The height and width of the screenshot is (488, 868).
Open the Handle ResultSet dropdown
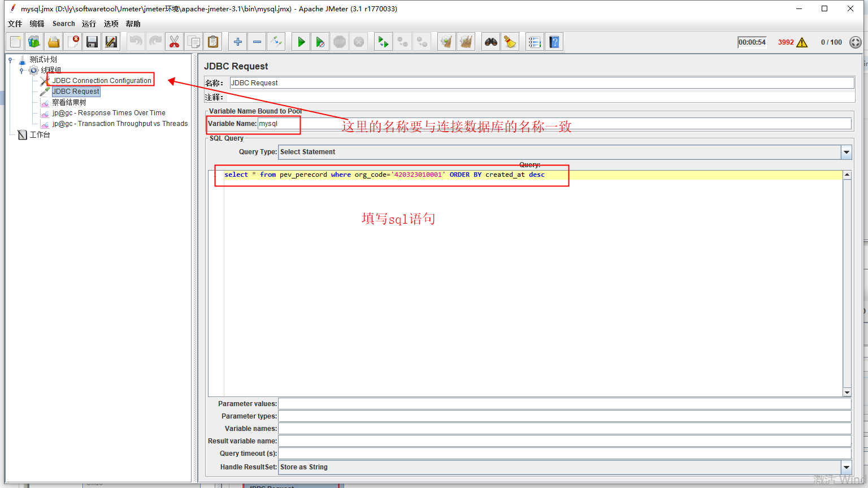pos(847,467)
